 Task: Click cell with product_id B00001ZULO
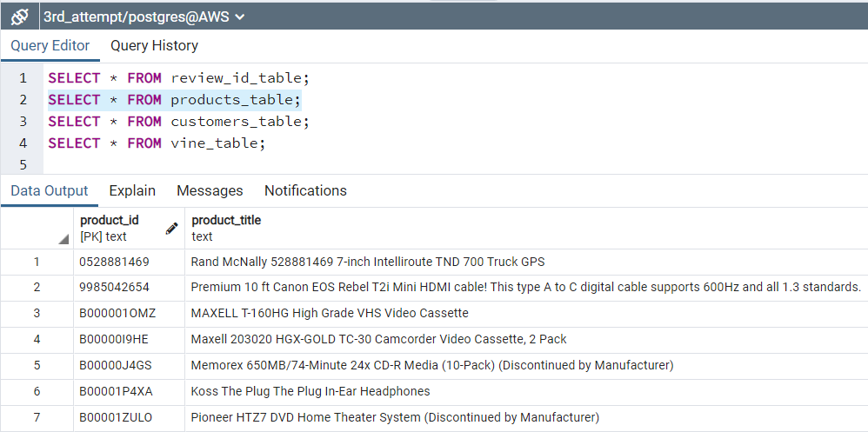point(129,417)
